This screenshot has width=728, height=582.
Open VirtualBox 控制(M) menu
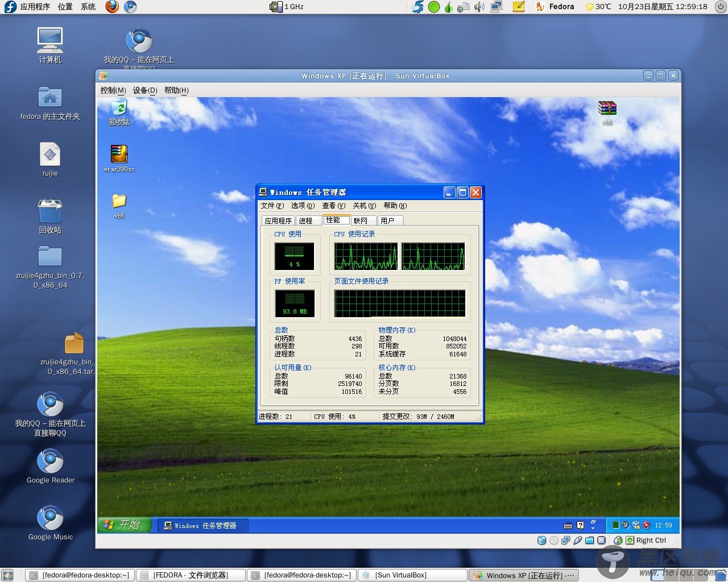click(113, 90)
